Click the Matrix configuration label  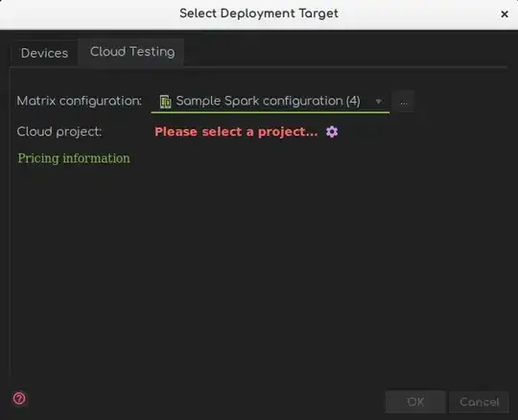pos(80,101)
